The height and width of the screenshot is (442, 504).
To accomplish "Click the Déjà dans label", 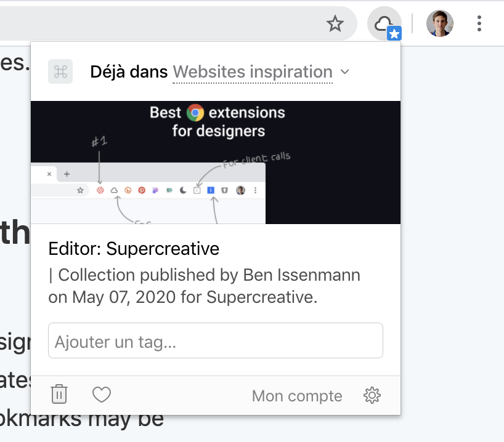I will tap(129, 71).
